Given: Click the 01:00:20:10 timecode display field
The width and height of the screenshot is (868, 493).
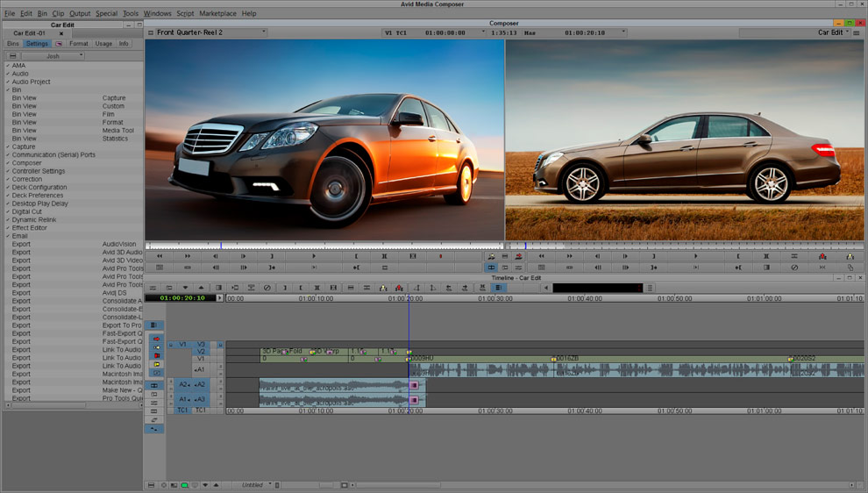Looking at the screenshot, I should [182, 298].
